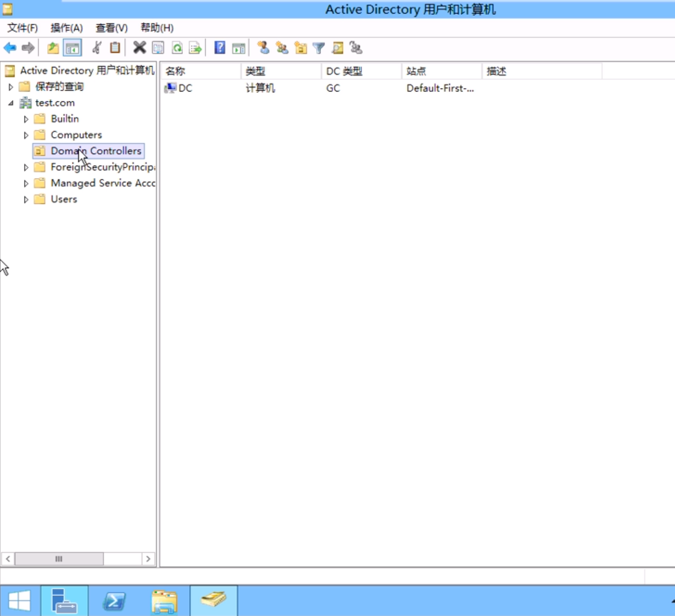
Task: Create a new organizational unit
Action: coord(300,48)
